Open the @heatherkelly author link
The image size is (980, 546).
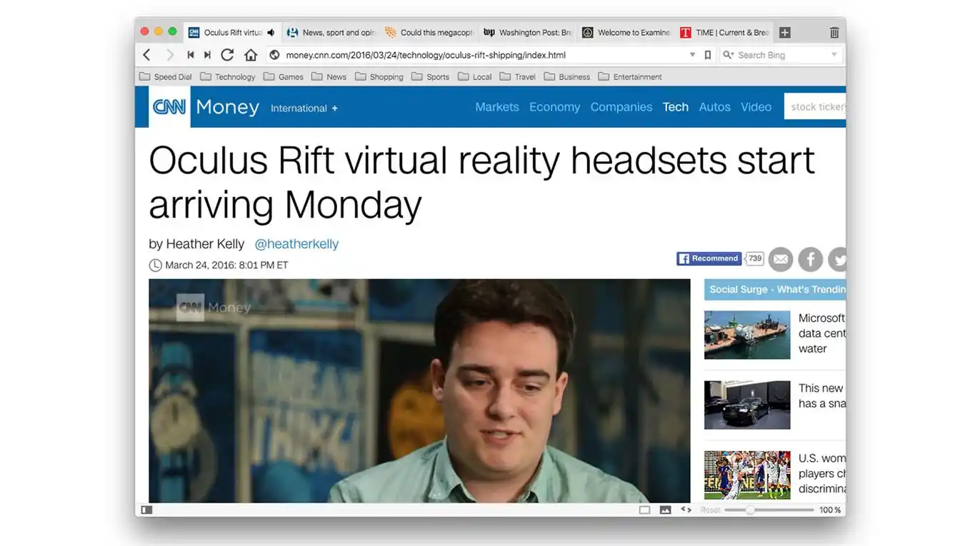coord(296,244)
